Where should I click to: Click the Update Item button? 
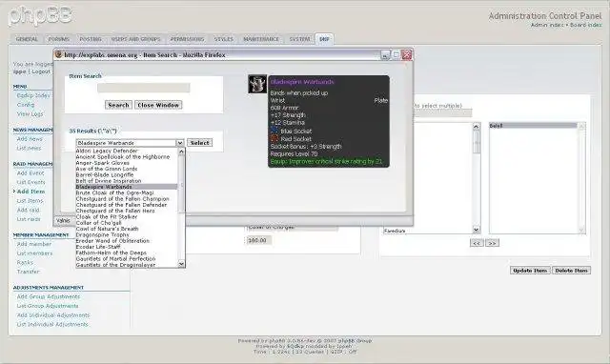(530, 271)
